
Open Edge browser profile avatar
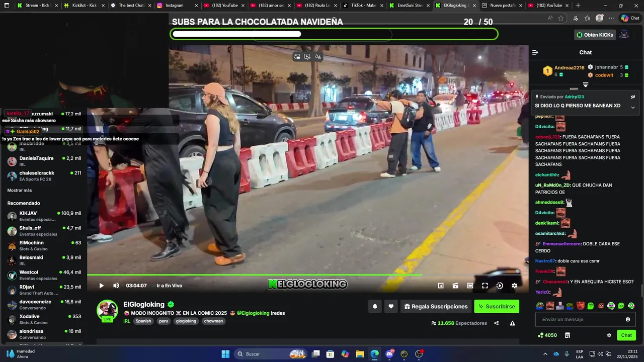click(x=599, y=18)
